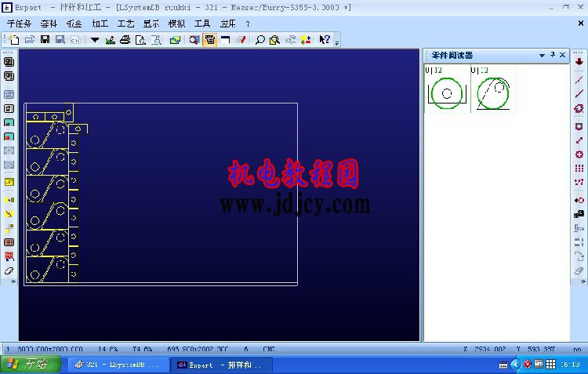The image size is (588, 374).
Task: Expand the right toolbar overflow arrow
Action: [583, 281]
